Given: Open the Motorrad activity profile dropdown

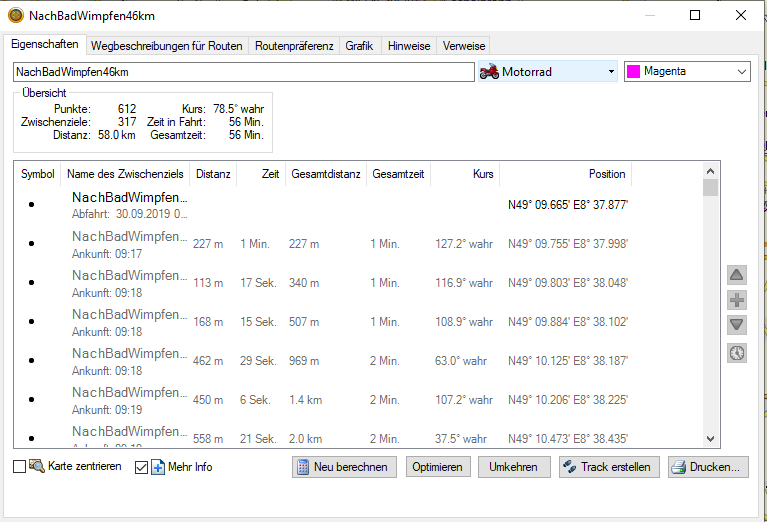Looking at the screenshot, I should pyautogui.click(x=611, y=72).
